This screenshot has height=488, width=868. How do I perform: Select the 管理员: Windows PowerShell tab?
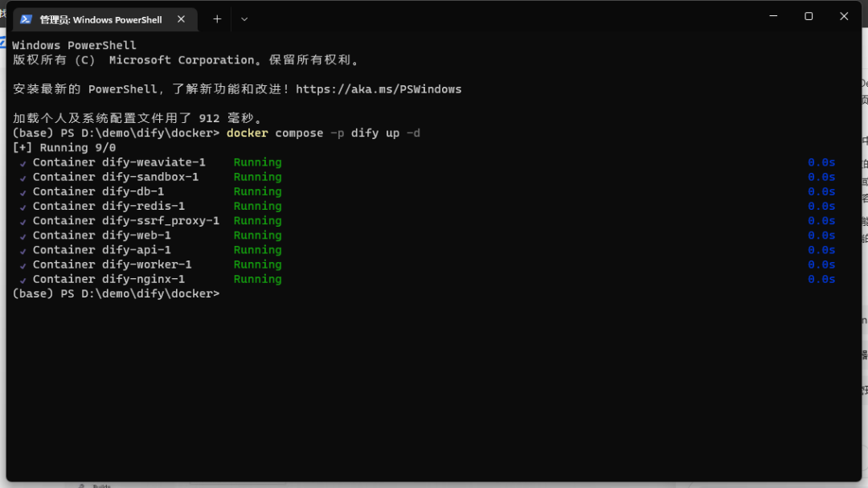[x=100, y=19]
